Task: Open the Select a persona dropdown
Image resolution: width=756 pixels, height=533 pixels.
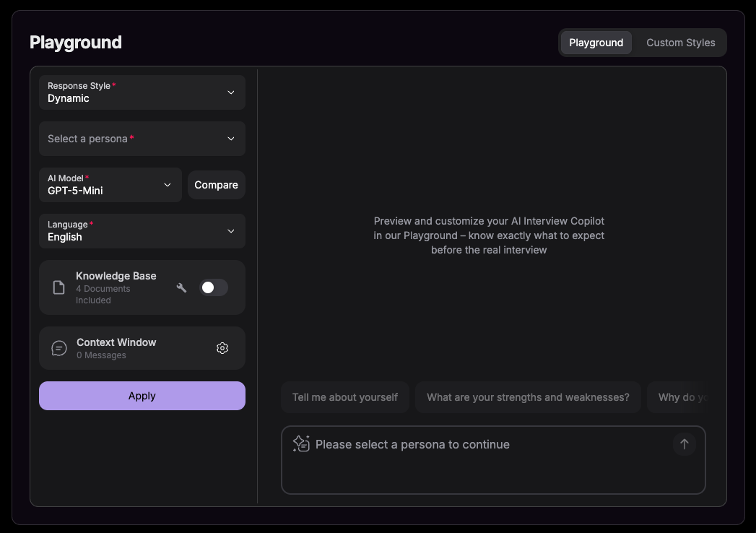Action: (142, 139)
